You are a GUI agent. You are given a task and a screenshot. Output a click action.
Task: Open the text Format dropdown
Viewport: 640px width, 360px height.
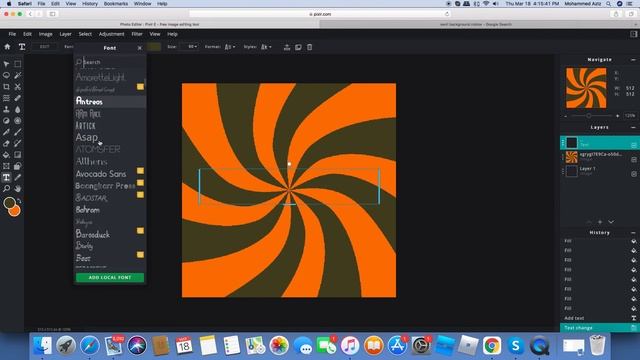pos(230,47)
